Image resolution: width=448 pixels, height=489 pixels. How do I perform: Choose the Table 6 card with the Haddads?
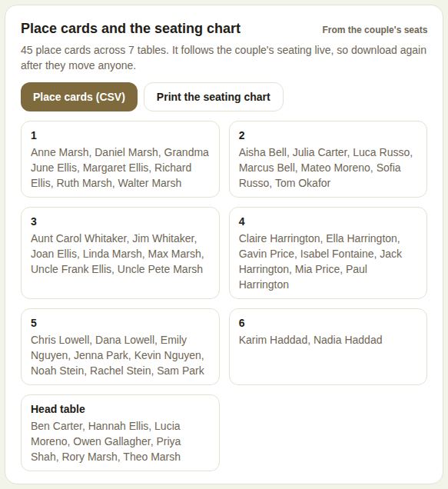click(x=328, y=347)
